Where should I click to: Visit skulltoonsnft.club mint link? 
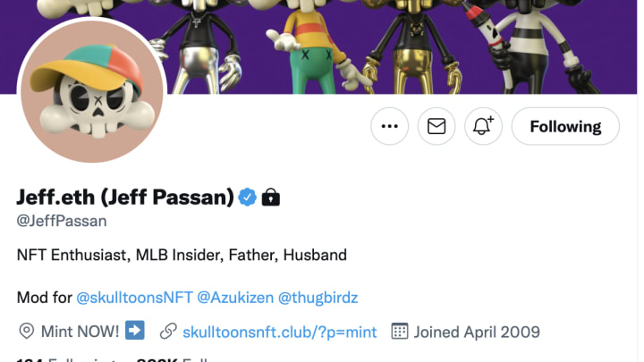click(279, 332)
